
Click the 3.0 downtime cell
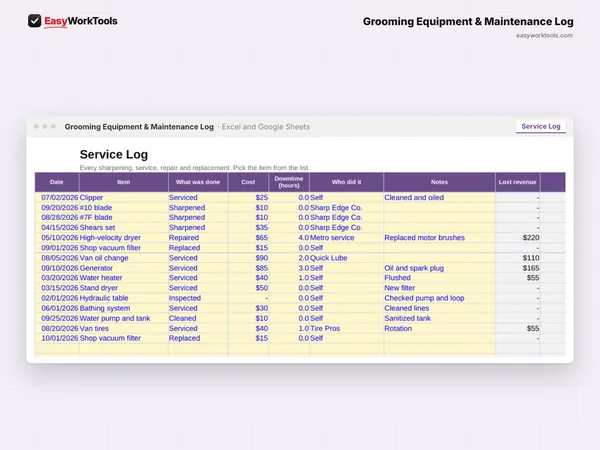(289, 268)
